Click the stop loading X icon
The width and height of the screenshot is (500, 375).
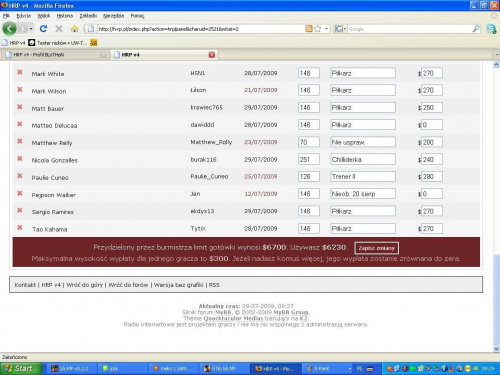click(59, 29)
